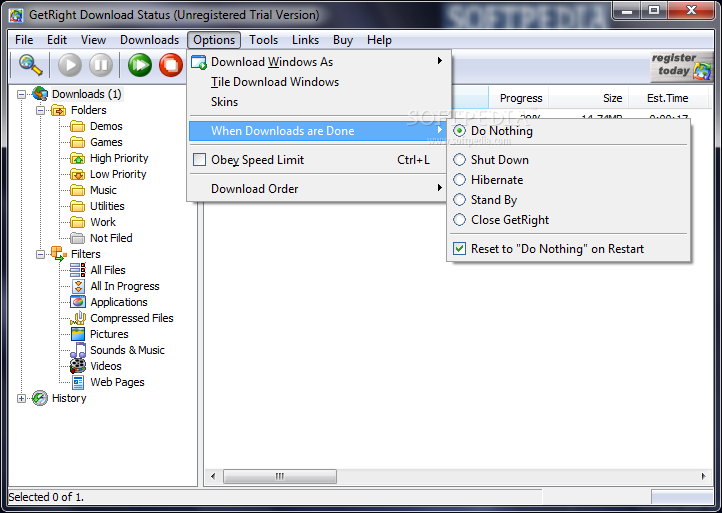This screenshot has width=722, height=513.
Task: Expand the History tree node
Action: [21, 398]
